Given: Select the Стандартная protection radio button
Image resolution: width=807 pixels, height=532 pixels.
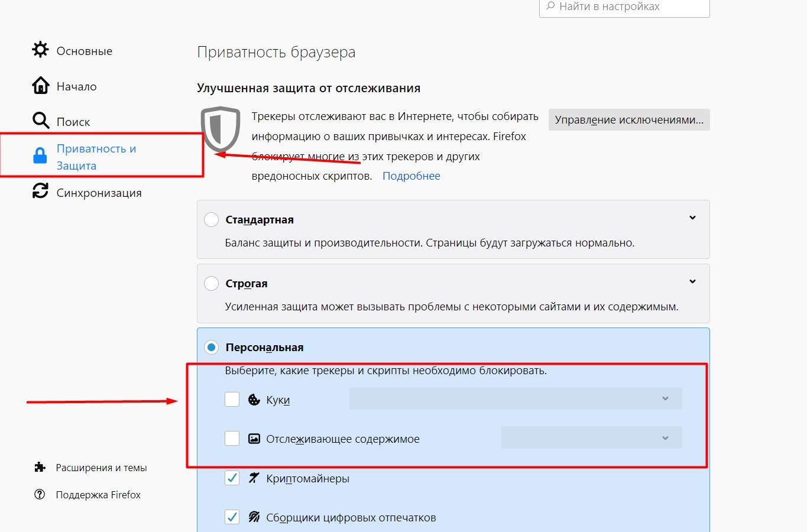Looking at the screenshot, I should tap(211, 220).
